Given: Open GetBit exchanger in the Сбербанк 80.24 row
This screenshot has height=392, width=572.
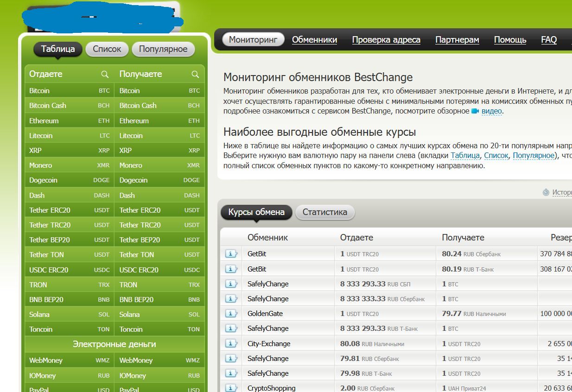Looking at the screenshot, I should [257, 254].
